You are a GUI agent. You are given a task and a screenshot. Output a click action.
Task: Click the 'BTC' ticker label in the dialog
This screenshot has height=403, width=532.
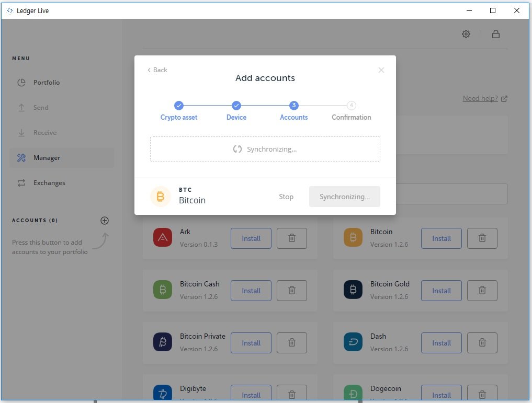[x=185, y=190]
